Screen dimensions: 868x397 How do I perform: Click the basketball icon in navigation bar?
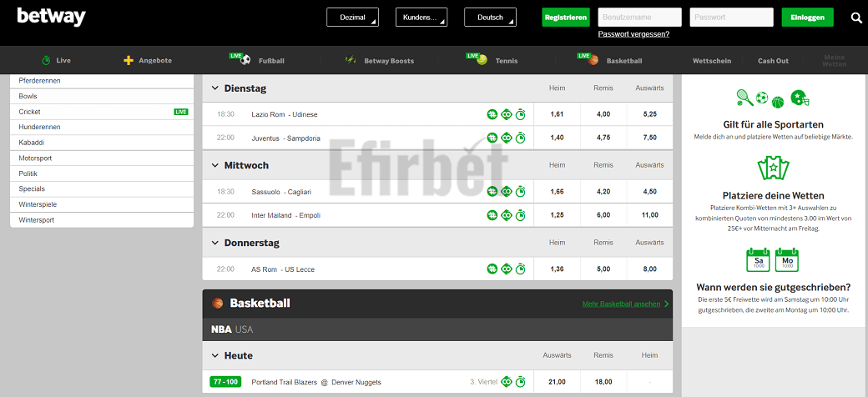593,60
